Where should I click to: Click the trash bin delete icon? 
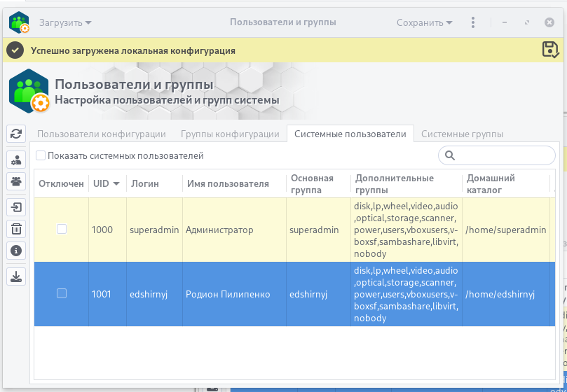click(x=16, y=228)
